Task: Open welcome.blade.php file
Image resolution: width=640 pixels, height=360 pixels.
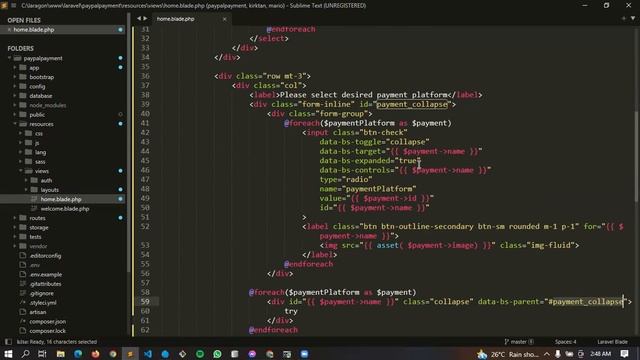Action: [x=65, y=209]
